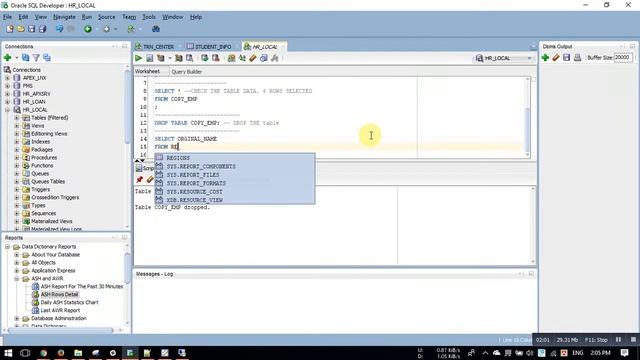Switch to the STUDENT_INFO tab
This screenshot has height=360, width=640.
pos(213,47)
